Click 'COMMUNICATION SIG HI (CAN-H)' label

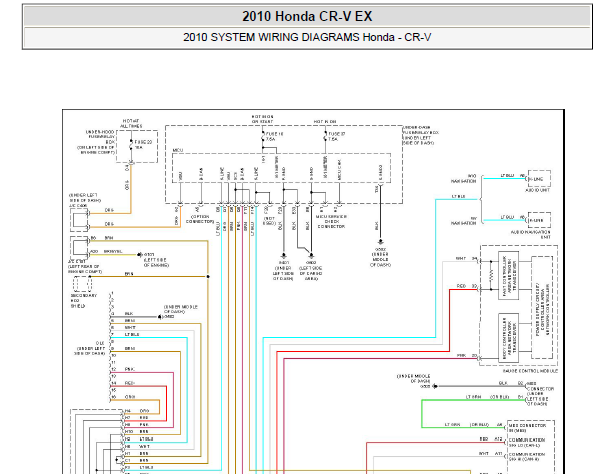tap(526, 457)
